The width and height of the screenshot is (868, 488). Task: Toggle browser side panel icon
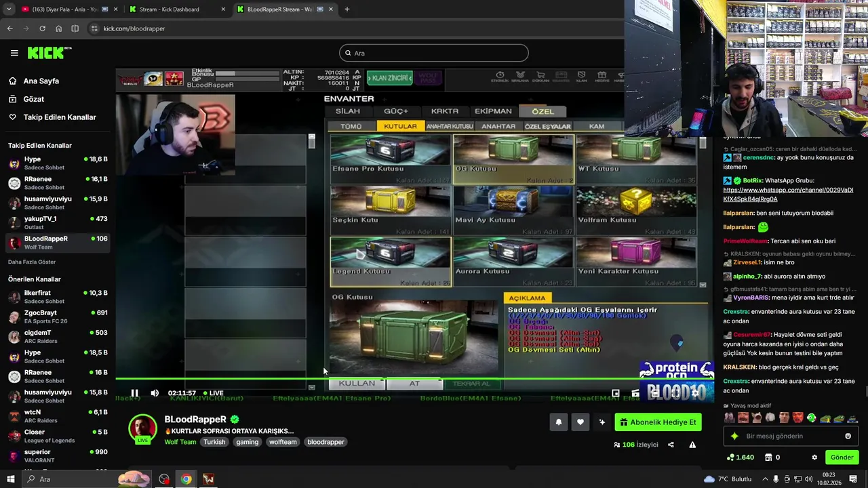click(75, 28)
